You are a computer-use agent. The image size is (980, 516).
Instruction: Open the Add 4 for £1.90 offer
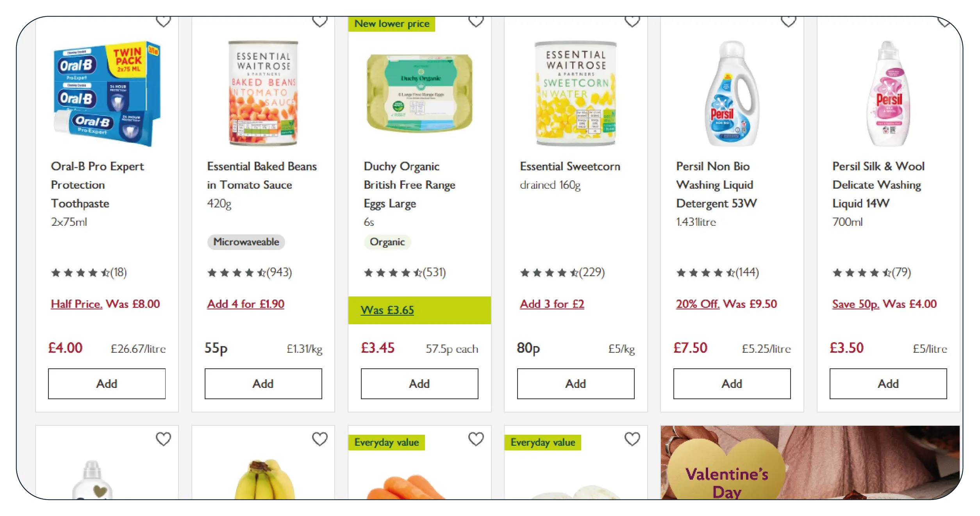coord(246,304)
